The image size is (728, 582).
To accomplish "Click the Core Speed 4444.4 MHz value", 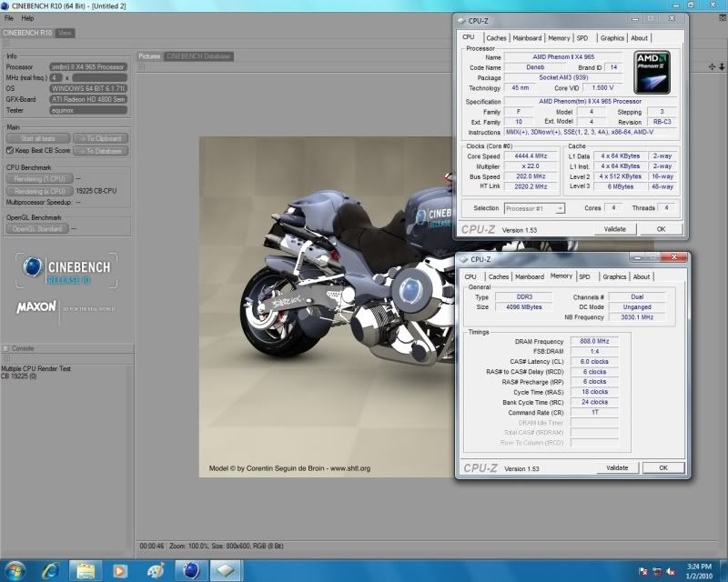I will (x=531, y=156).
